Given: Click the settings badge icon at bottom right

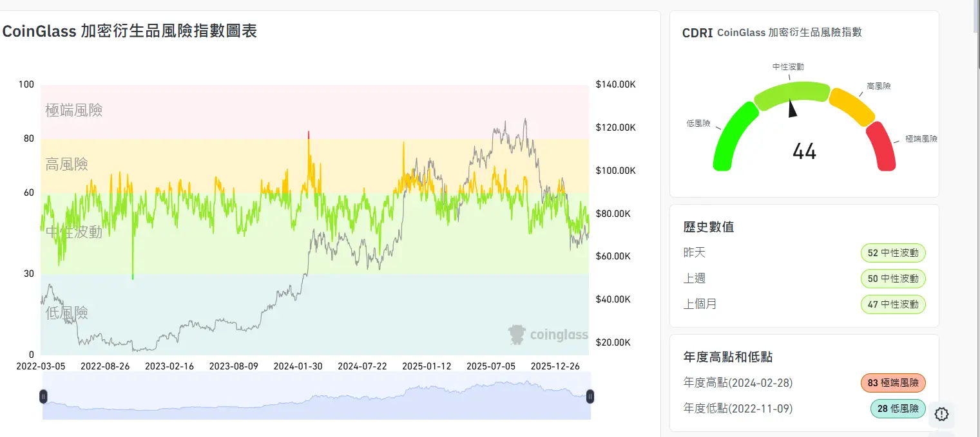Looking at the screenshot, I should click(x=941, y=414).
